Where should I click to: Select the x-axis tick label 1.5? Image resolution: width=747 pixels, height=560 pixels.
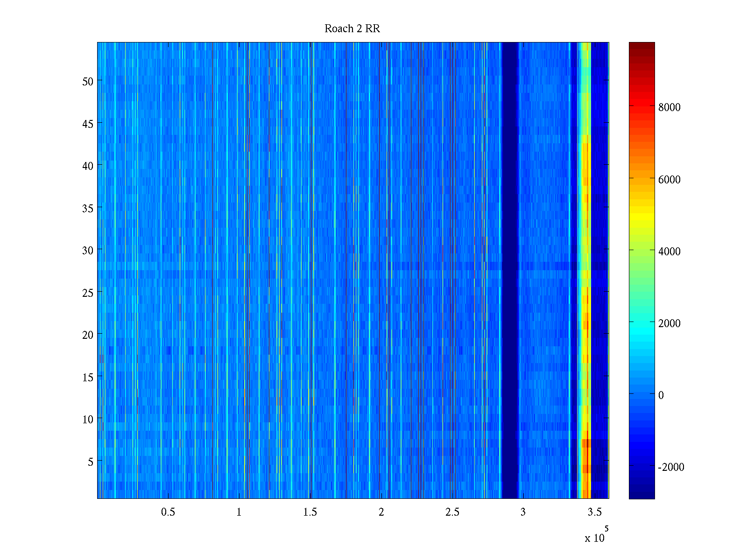310,512
